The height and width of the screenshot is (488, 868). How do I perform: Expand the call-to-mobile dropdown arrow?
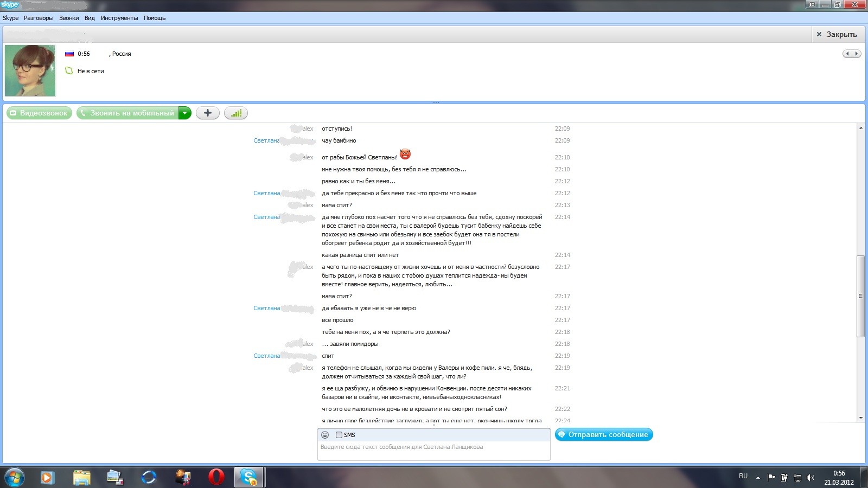click(185, 113)
